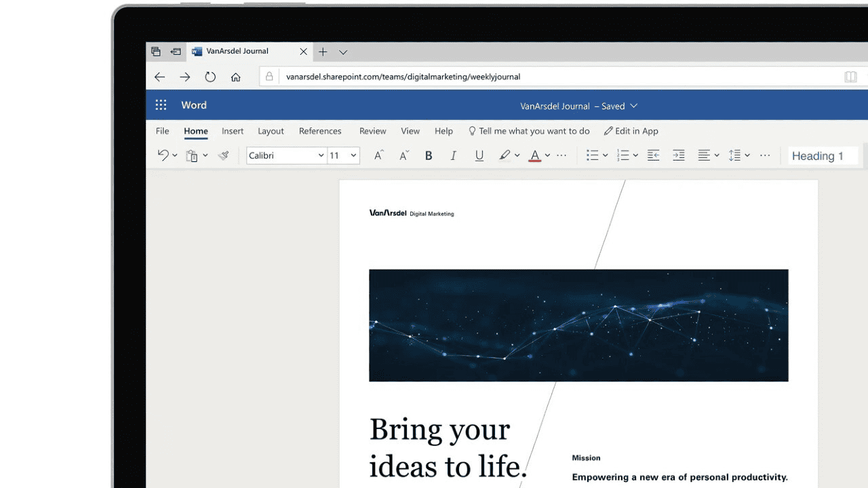Open the tab list chevron

pyautogui.click(x=343, y=52)
